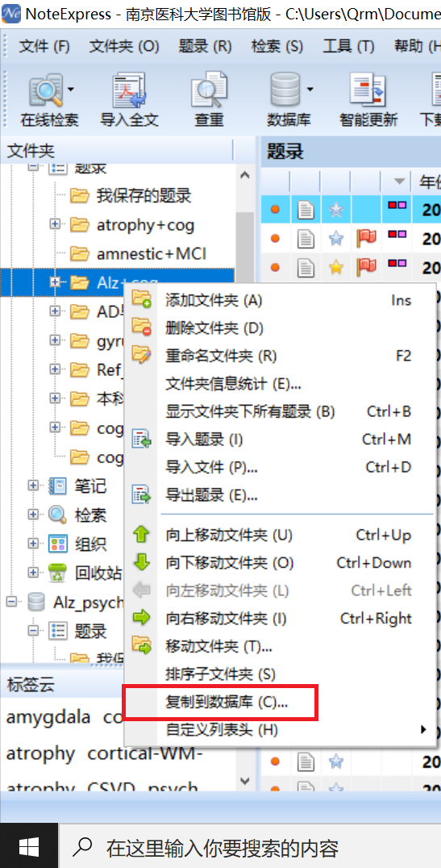Open the 检索 (S) menu
Image resolution: width=441 pixels, height=868 pixels.
click(x=277, y=46)
